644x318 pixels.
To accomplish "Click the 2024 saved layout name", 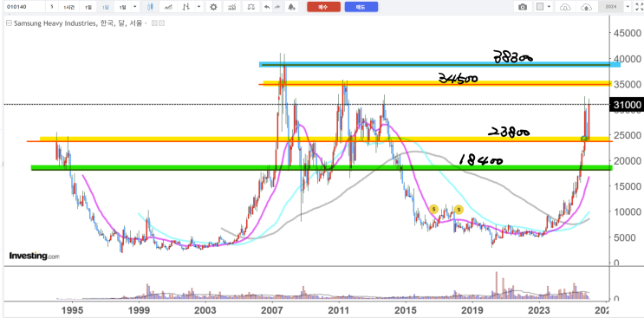I will 610,7.
